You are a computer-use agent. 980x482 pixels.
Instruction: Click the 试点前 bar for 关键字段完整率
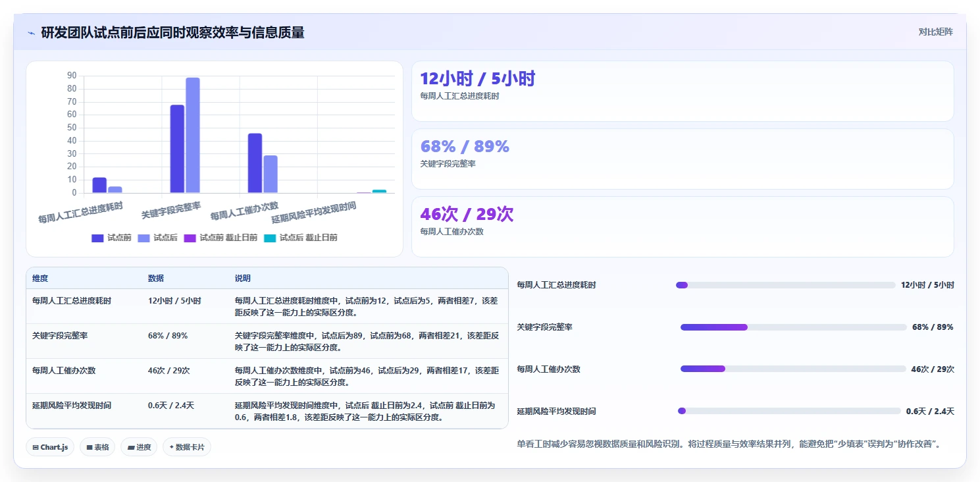(x=177, y=149)
